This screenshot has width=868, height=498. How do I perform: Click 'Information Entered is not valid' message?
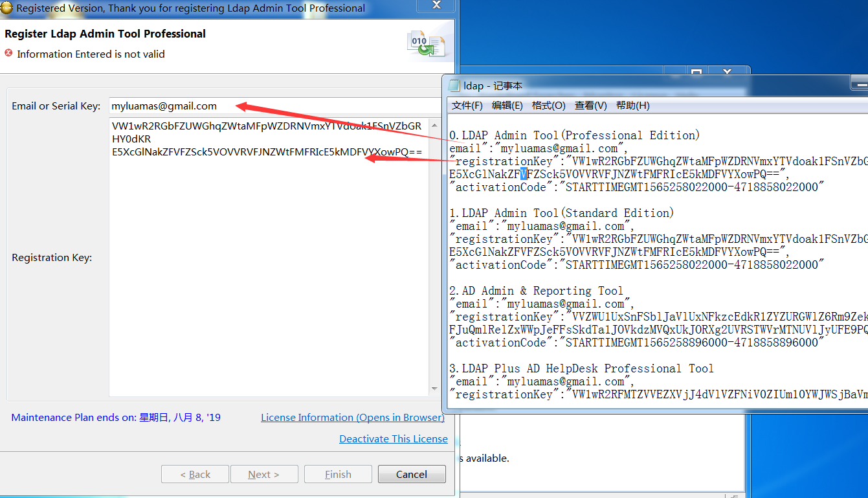click(x=91, y=54)
